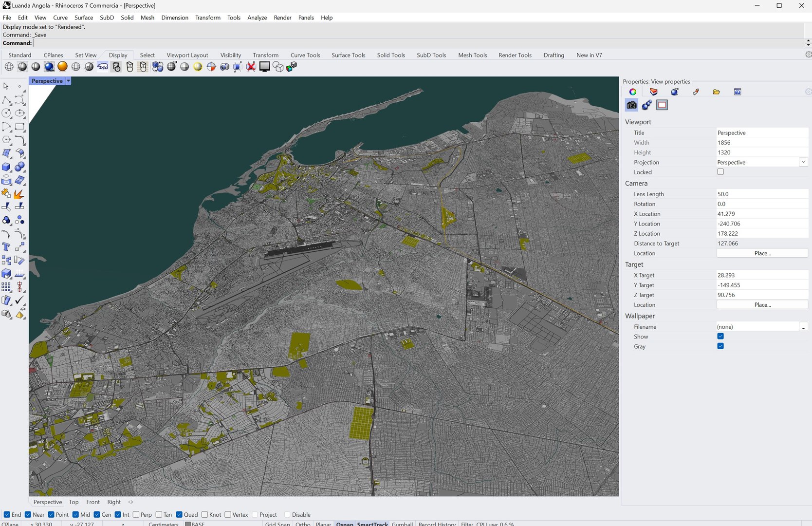The width and height of the screenshot is (812, 526).
Task: Click the camera view properties icon
Action: (631, 105)
